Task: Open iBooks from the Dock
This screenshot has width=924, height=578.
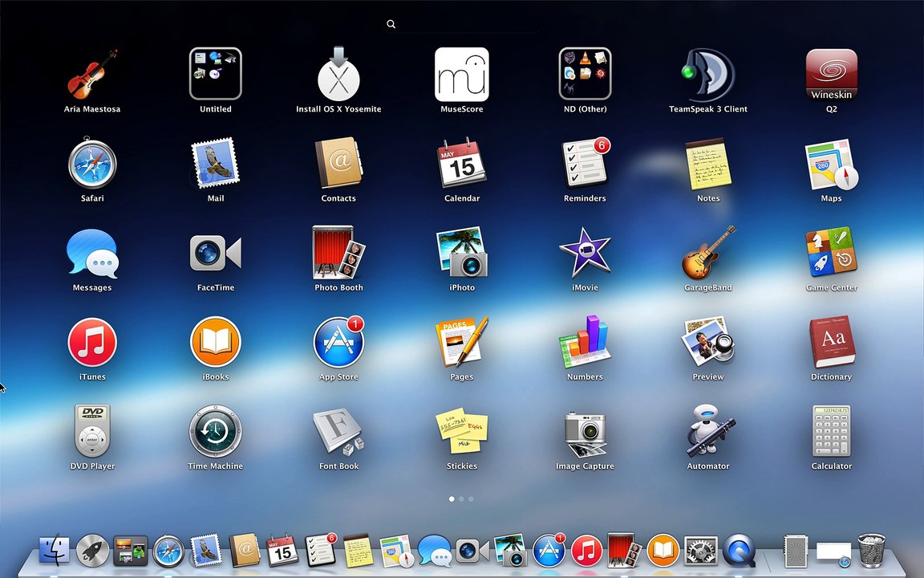Action: 663,550
